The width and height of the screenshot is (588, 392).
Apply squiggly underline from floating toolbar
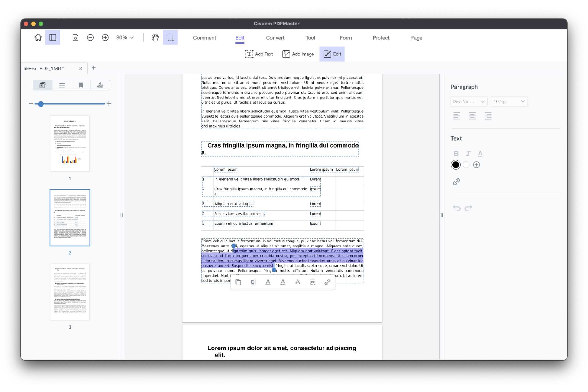tap(283, 282)
